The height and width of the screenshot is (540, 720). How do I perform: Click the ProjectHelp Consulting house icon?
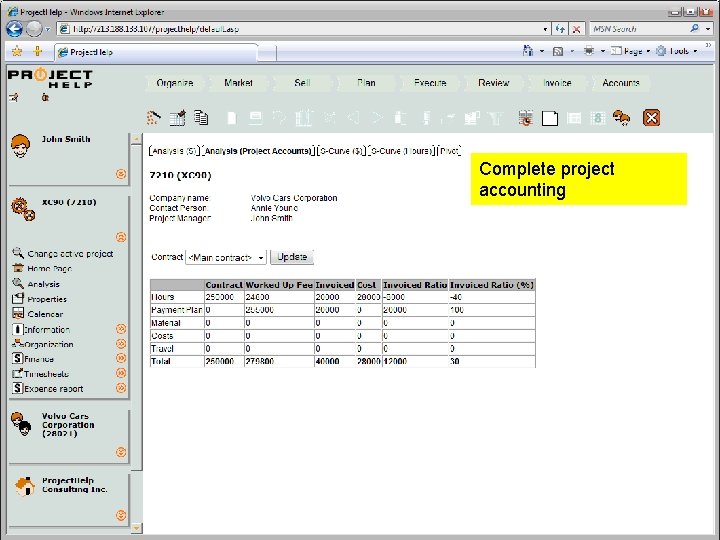click(25, 487)
